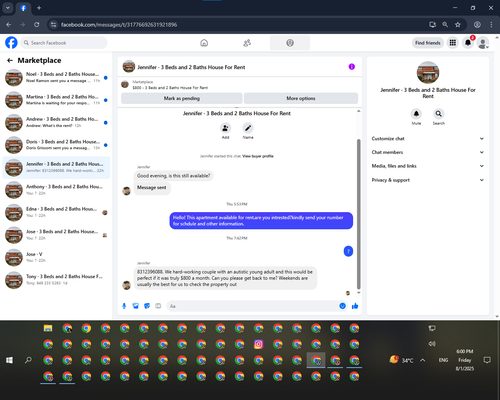The height and width of the screenshot is (400, 500).
Task: Open the Home tab icon
Action: point(204,43)
